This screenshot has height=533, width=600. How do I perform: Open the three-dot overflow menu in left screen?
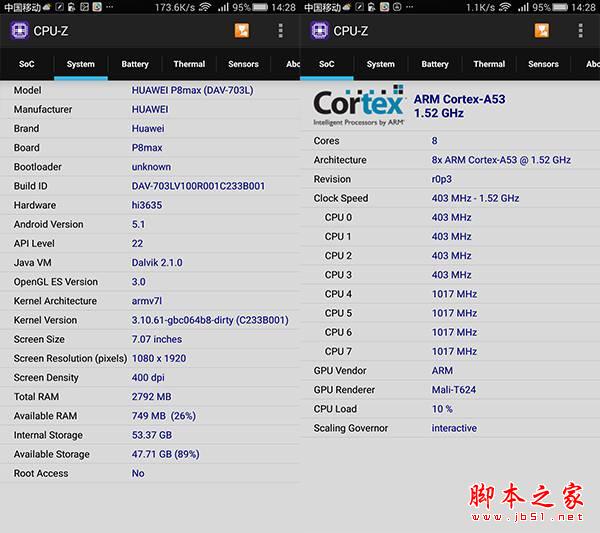(280, 31)
